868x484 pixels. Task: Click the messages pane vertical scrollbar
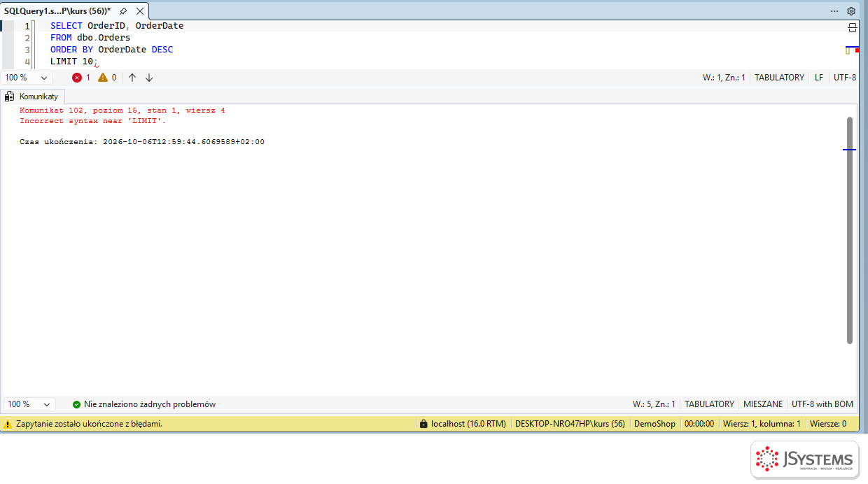[850, 230]
